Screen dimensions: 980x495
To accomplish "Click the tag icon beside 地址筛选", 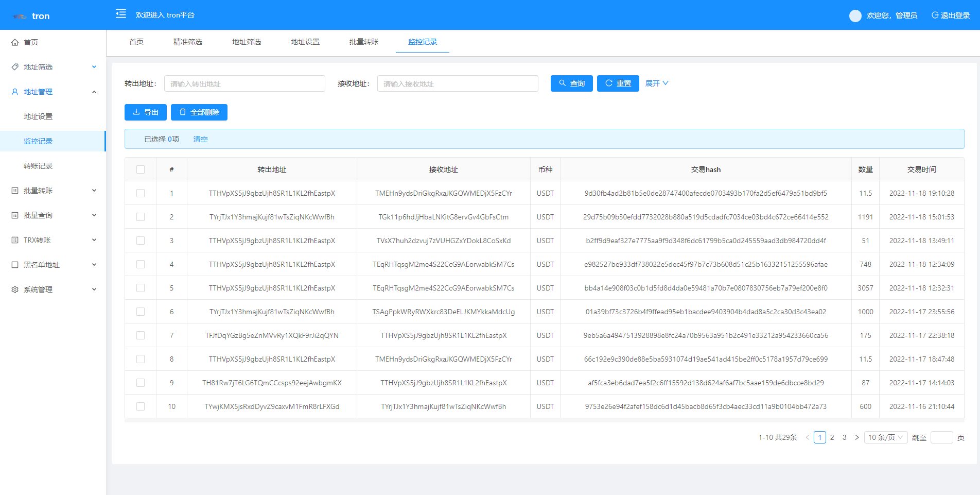I will (x=15, y=67).
